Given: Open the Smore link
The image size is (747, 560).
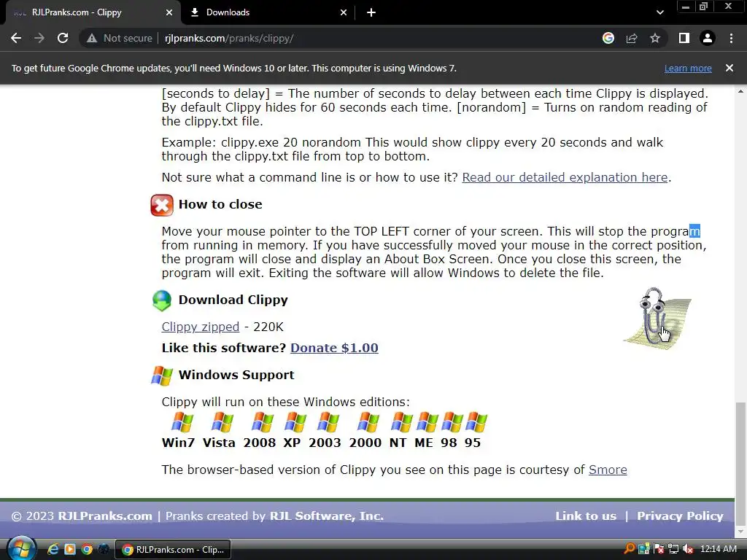Looking at the screenshot, I should 608,470.
